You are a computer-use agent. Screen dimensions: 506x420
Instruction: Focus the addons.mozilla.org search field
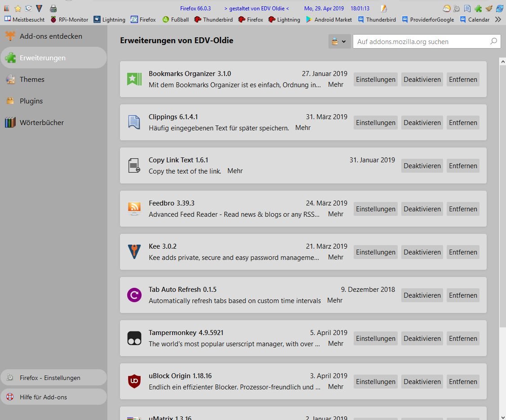click(x=426, y=41)
